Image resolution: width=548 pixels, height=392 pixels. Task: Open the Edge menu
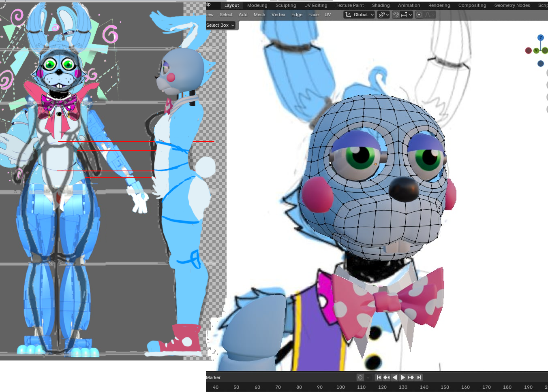tap(297, 15)
